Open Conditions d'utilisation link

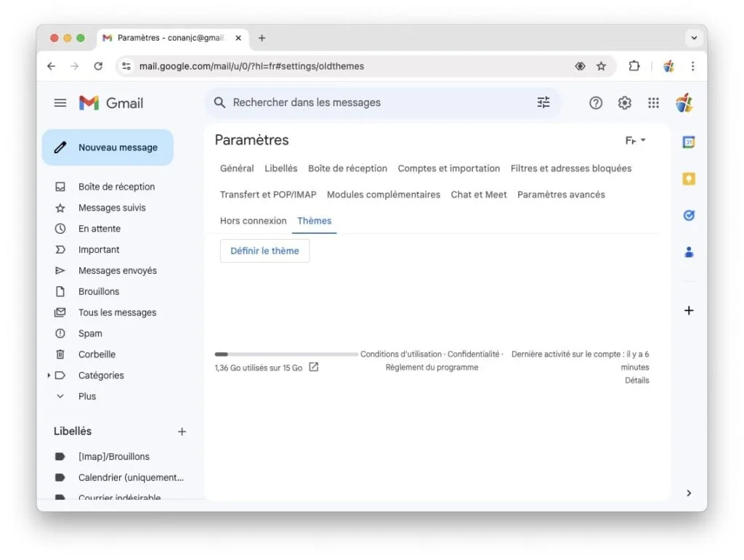(x=401, y=354)
